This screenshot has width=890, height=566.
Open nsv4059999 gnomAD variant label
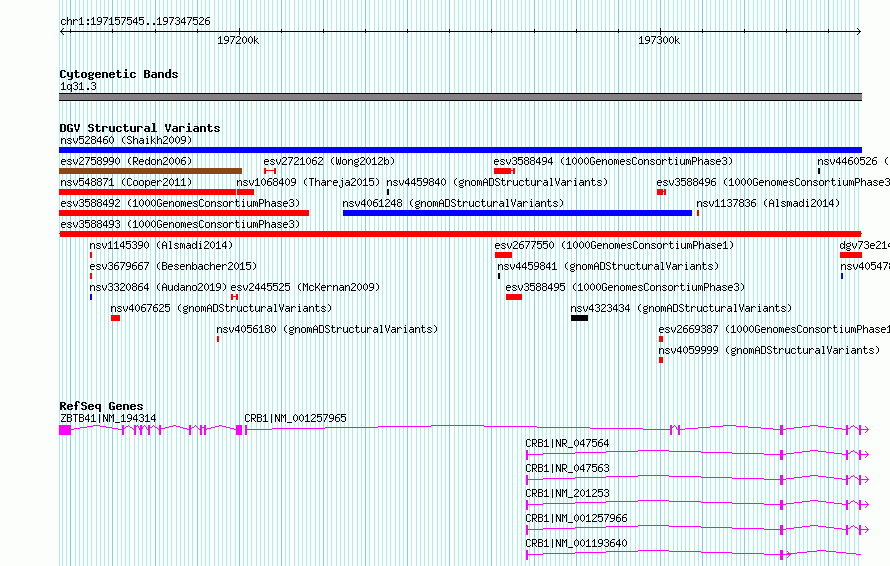pos(769,350)
